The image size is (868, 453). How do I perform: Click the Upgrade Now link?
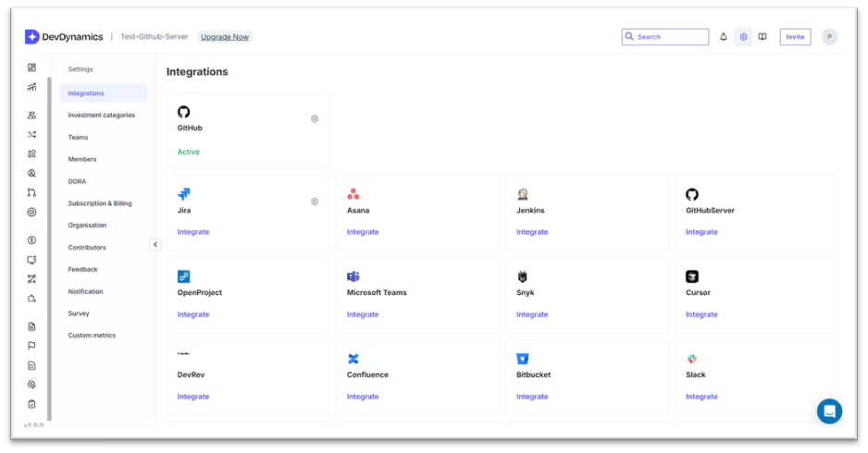[225, 37]
